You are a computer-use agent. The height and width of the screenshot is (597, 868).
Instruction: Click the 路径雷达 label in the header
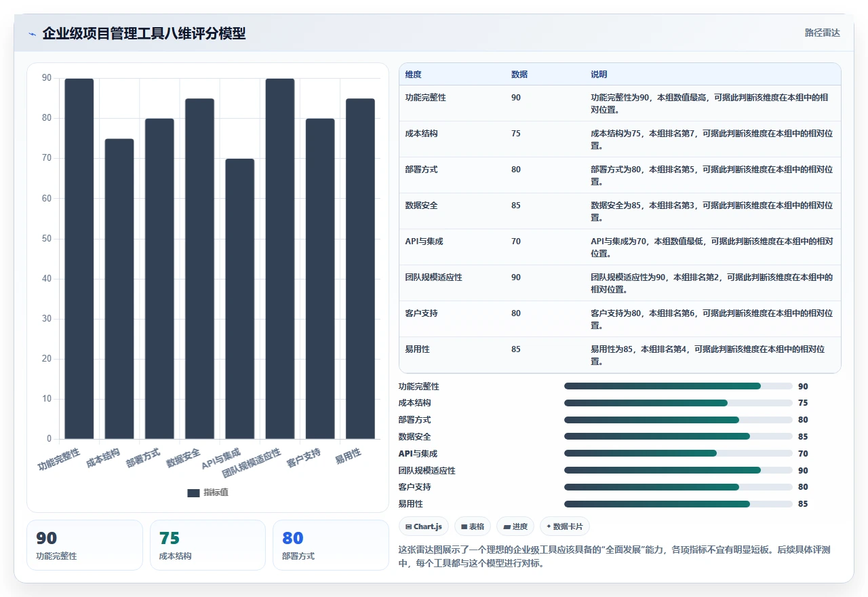coord(822,33)
